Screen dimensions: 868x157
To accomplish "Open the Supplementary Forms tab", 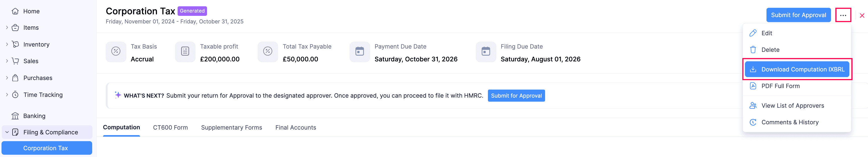I will (x=231, y=128).
